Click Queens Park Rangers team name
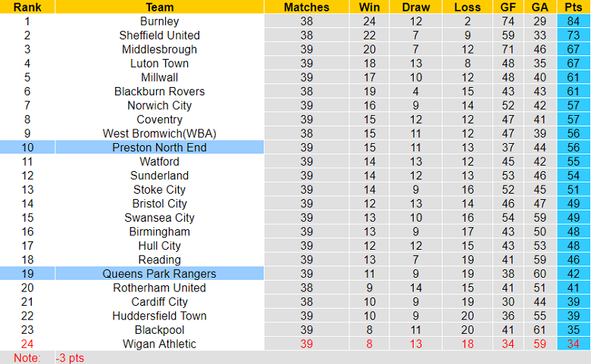 coord(159,274)
